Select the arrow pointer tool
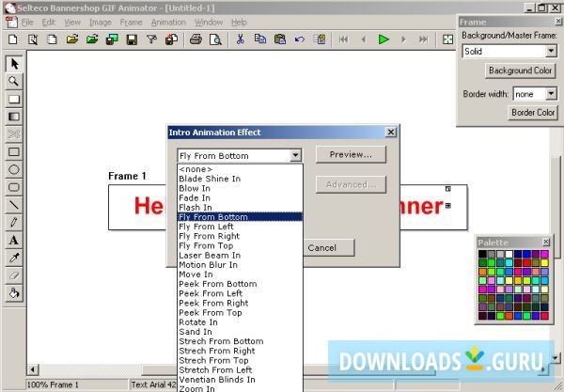This screenshot has width=564, height=392. coord(14,64)
